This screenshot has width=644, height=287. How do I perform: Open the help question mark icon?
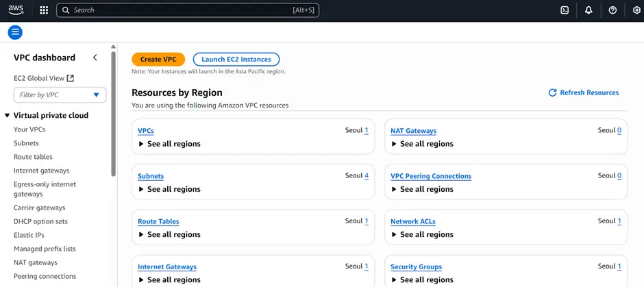point(612,10)
